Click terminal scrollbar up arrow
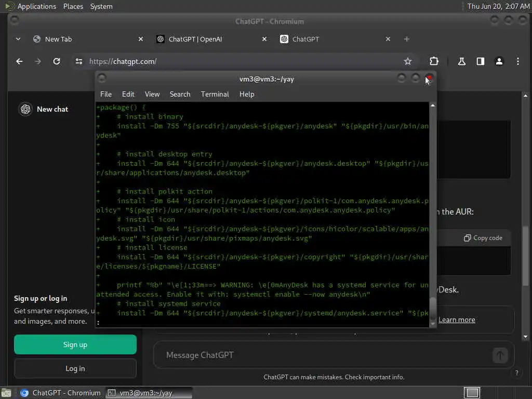This screenshot has width=532, height=399. click(433, 106)
